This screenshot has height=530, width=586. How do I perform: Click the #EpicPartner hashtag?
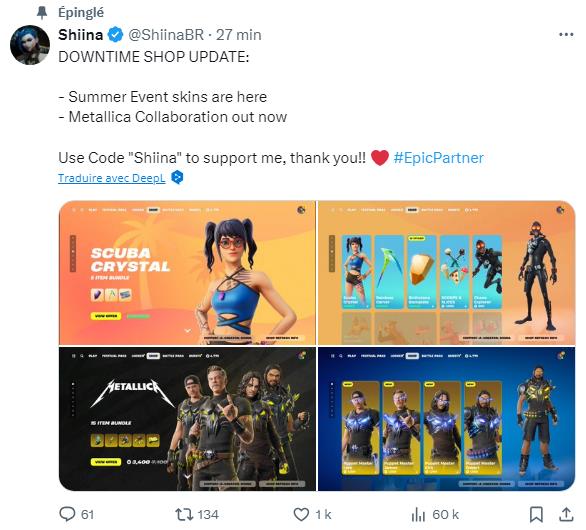(439, 158)
